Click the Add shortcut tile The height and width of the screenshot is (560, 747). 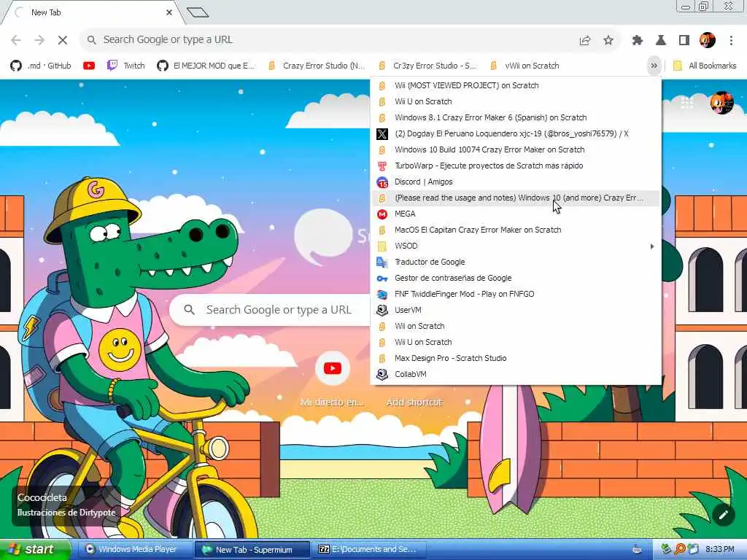pos(414,402)
